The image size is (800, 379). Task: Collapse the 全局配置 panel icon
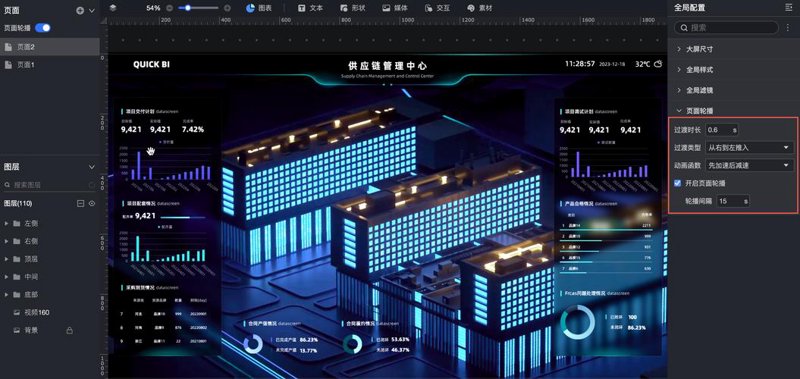coord(789,8)
